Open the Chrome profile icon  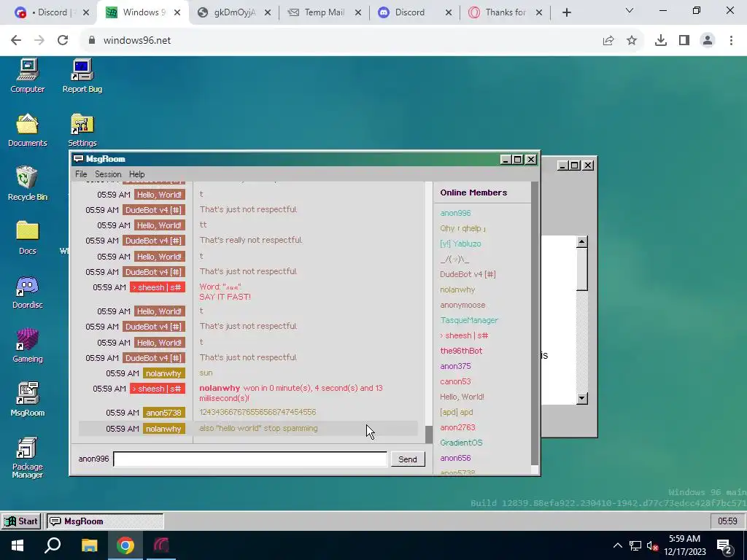[x=708, y=41]
